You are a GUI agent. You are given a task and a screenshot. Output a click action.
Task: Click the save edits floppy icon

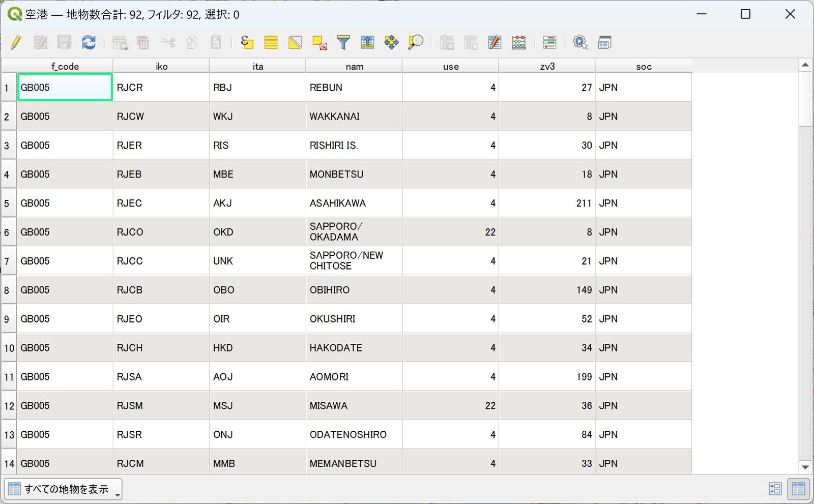[64, 42]
